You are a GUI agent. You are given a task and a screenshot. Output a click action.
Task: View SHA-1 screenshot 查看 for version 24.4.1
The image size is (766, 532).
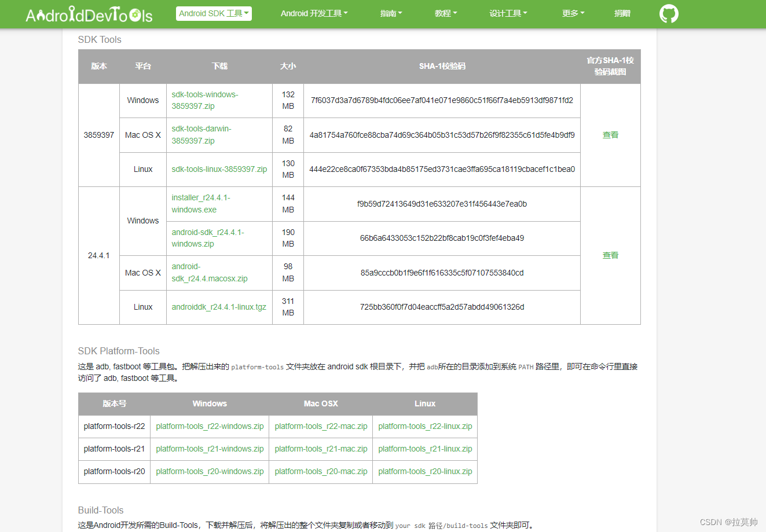pos(610,255)
